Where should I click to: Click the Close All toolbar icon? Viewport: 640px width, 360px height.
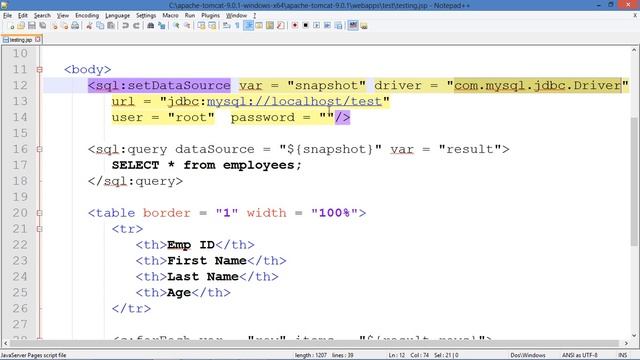pyautogui.click(x=64, y=26)
